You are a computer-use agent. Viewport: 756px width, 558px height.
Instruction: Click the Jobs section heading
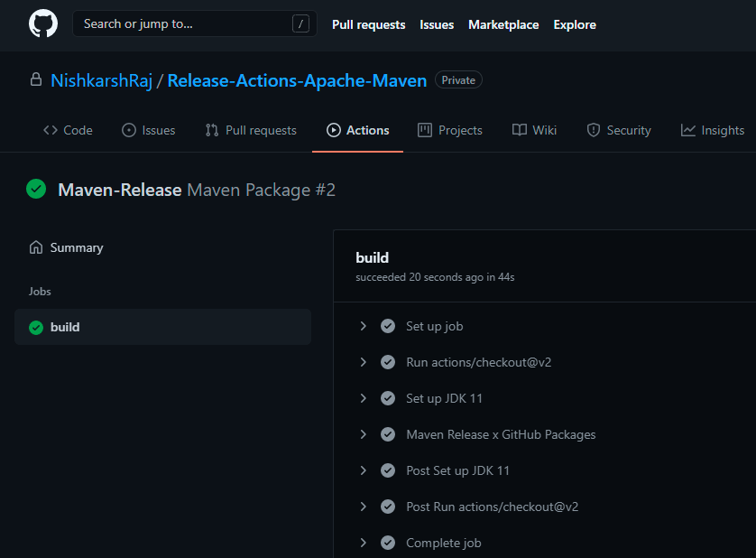pyautogui.click(x=40, y=291)
